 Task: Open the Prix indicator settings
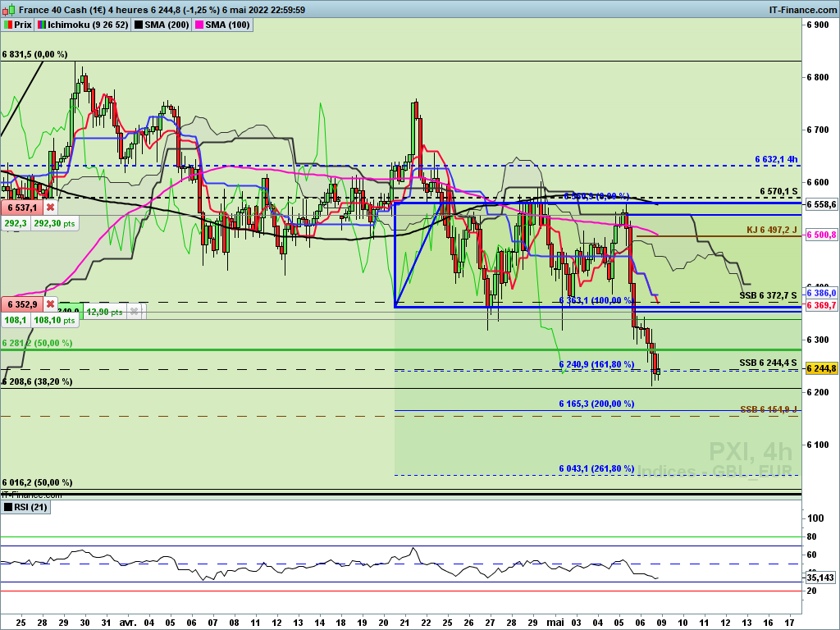[18, 25]
